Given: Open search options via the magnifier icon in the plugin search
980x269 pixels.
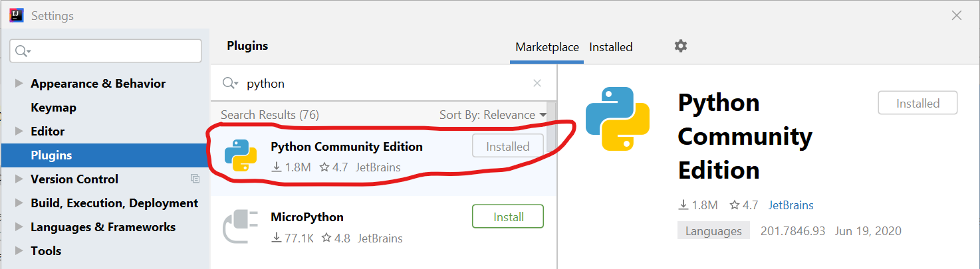Looking at the screenshot, I should [x=231, y=83].
